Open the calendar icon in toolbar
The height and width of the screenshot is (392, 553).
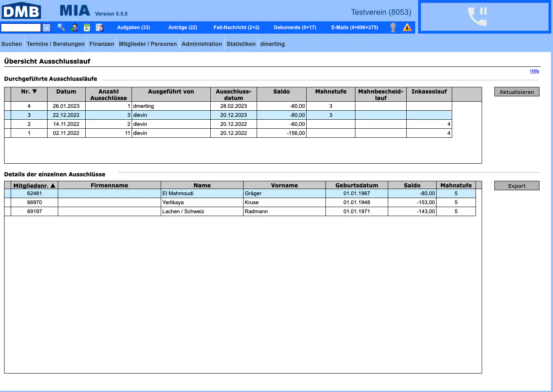[x=87, y=27]
